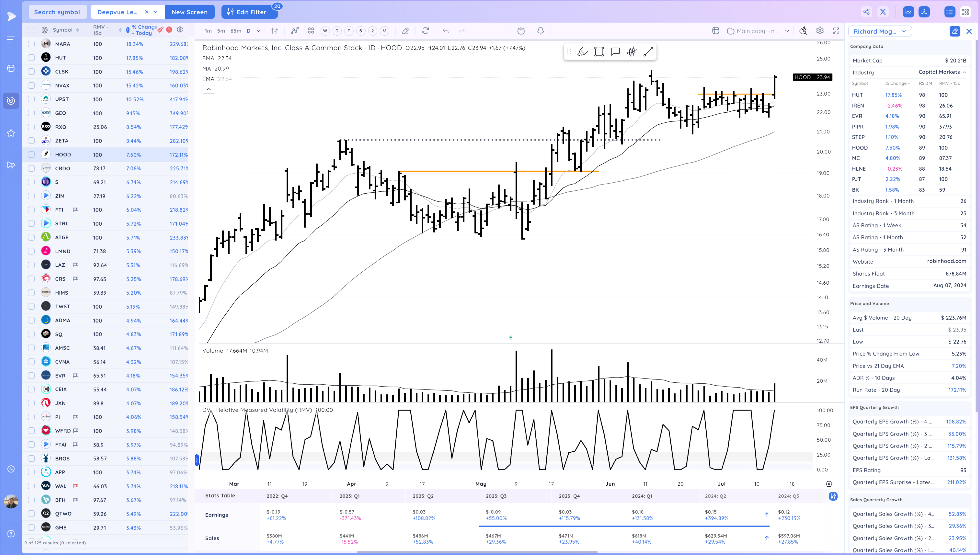Check the MARA row checkbox
980x555 pixels.
[x=31, y=44]
